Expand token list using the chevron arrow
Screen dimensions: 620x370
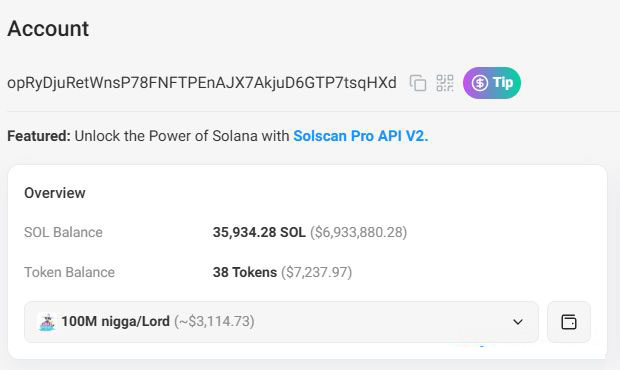(518, 322)
